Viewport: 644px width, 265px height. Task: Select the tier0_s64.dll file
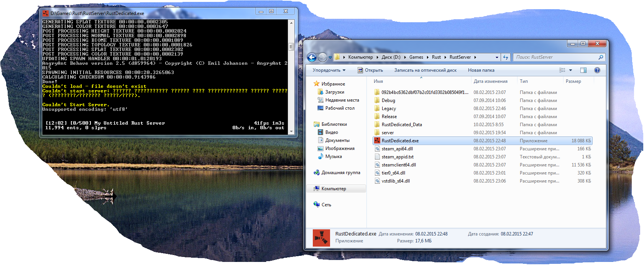point(483,173)
